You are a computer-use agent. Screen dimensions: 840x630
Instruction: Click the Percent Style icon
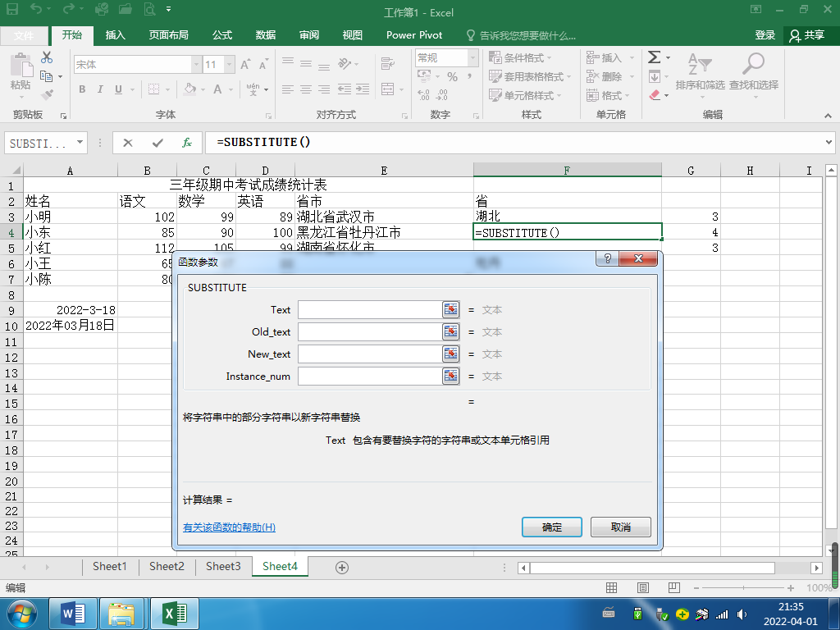click(x=452, y=76)
